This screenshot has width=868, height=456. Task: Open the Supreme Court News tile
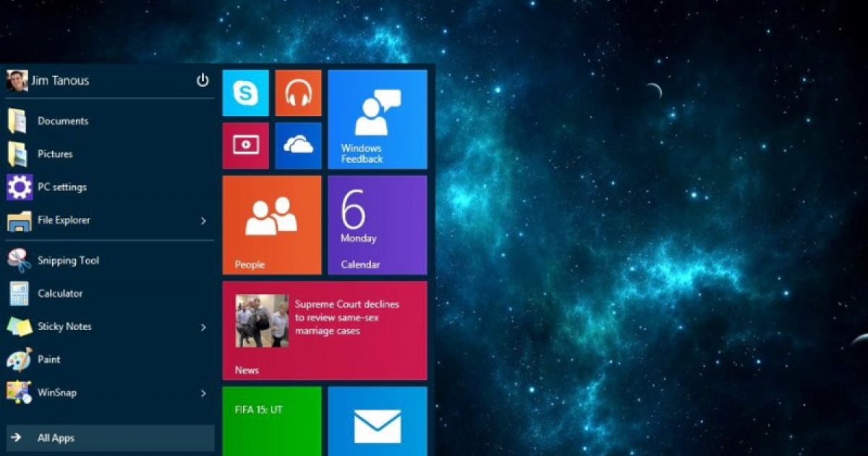tap(324, 330)
